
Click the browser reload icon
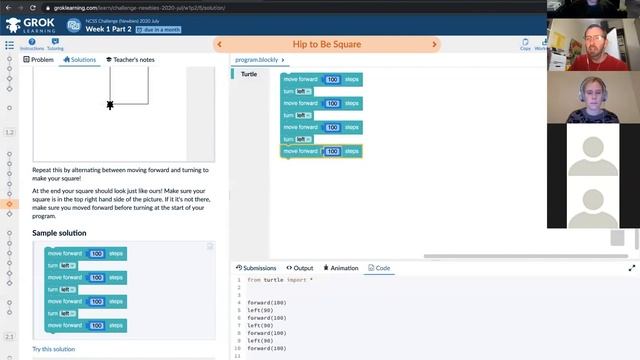pyautogui.click(x=33, y=8)
